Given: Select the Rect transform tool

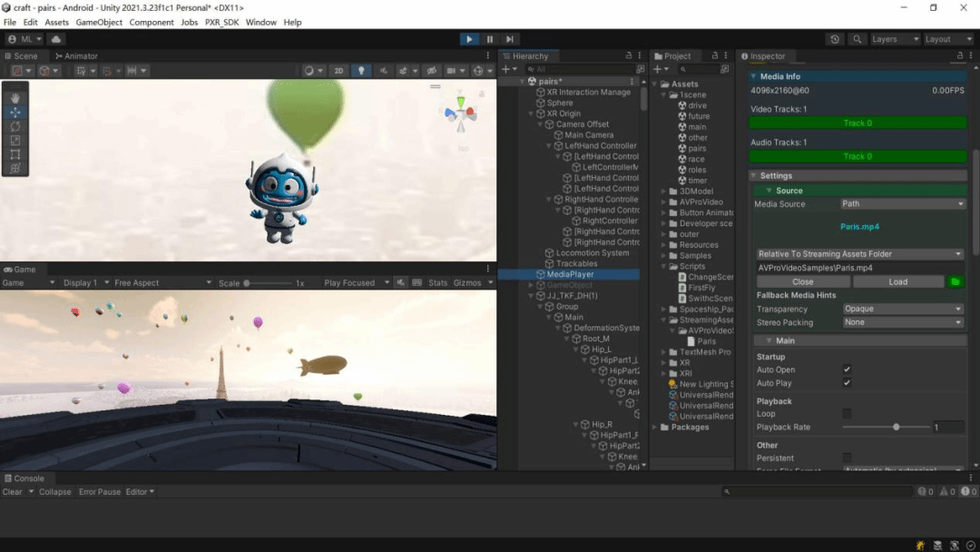Looking at the screenshot, I should (15, 154).
